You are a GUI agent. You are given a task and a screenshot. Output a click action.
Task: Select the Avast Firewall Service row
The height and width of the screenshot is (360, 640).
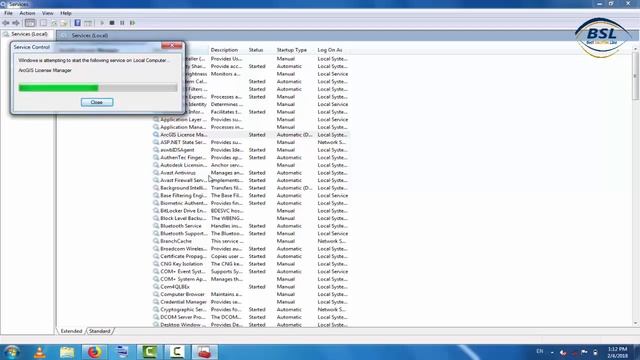pos(251,180)
